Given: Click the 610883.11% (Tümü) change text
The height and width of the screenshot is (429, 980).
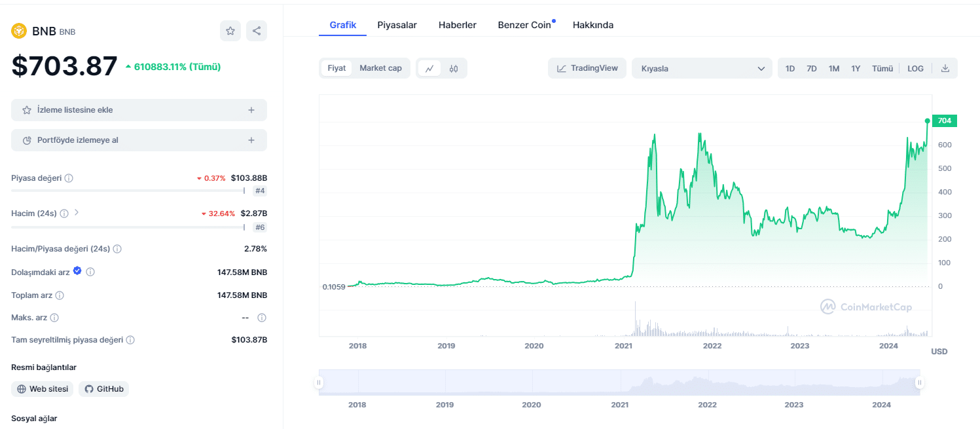Looking at the screenshot, I should (177, 67).
